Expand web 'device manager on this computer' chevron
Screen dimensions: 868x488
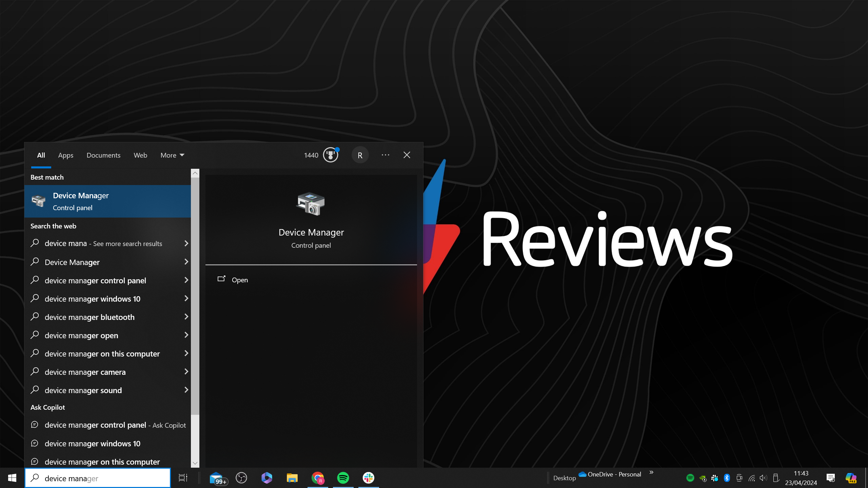coord(186,353)
